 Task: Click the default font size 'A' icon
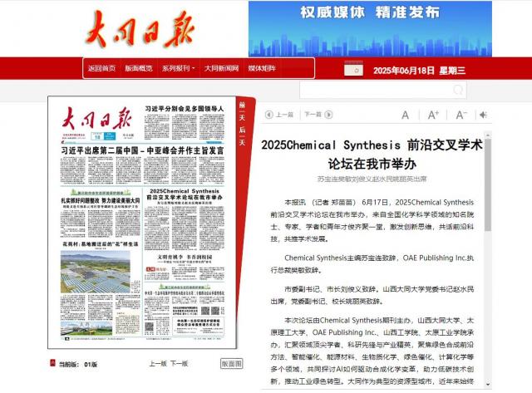[x=406, y=115]
